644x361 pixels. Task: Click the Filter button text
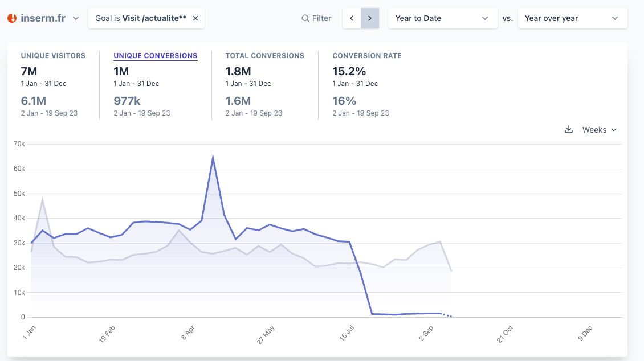click(x=321, y=18)
